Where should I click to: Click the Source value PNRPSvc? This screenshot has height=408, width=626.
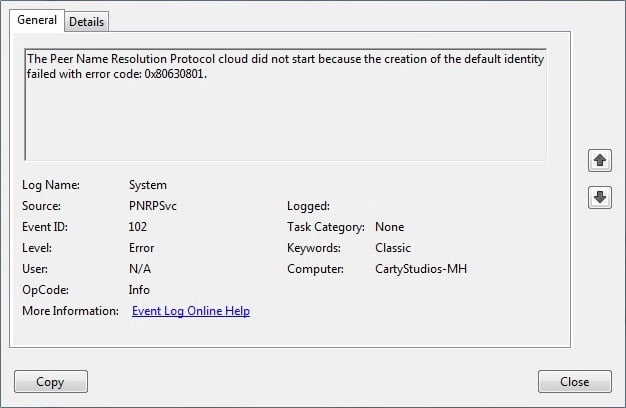pos(153,206)
